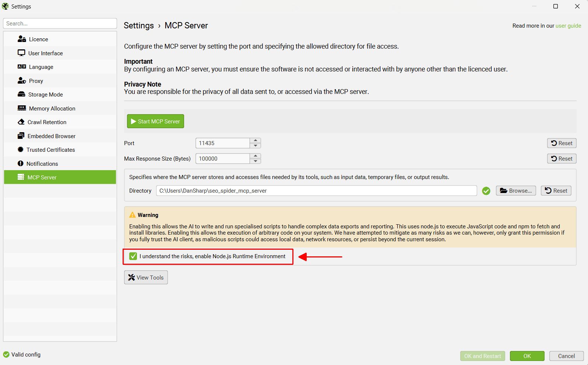Click the settings Search field
Image resolution: width=588 pixels, height=365 pixels.
point(60,23)
